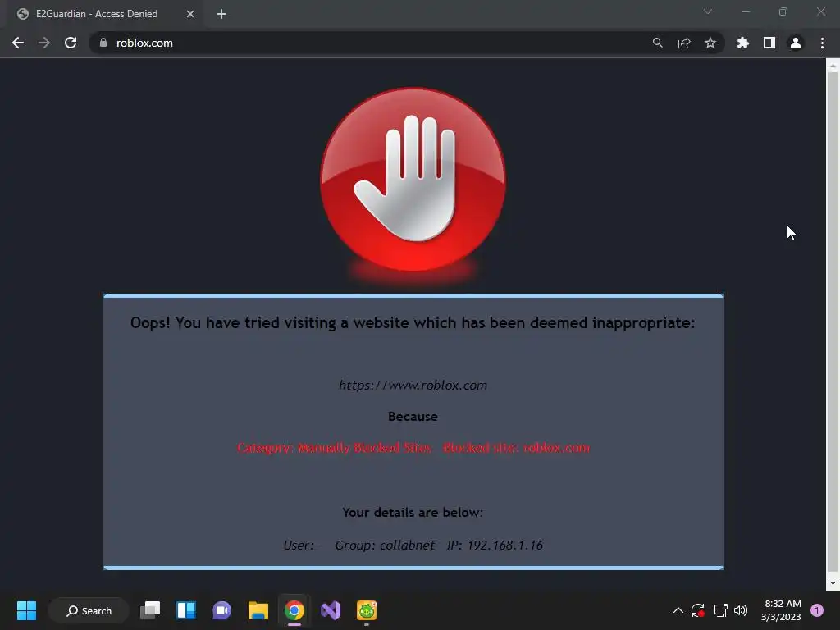View site information via the lock icon
This screenshot has height=630, width=840.
point(103,43)
